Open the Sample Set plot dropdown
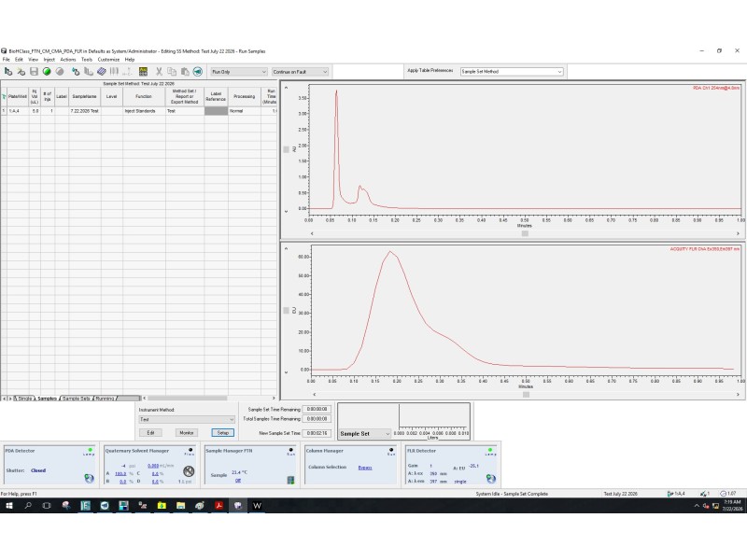747x560 pixels. tap(365, 434)
